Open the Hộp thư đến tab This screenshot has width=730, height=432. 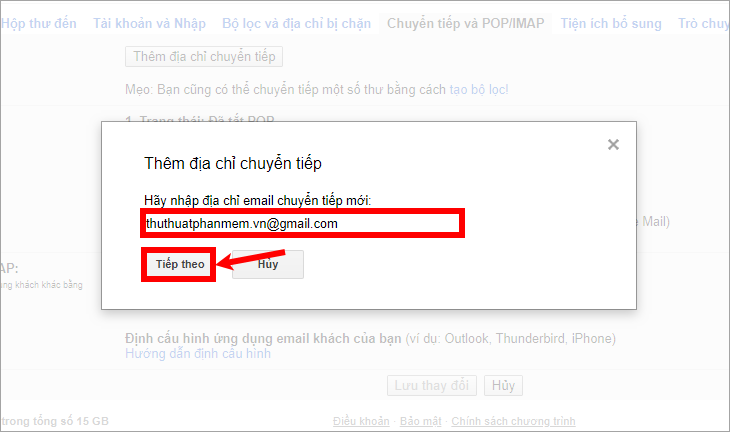(x=39, y=23)
